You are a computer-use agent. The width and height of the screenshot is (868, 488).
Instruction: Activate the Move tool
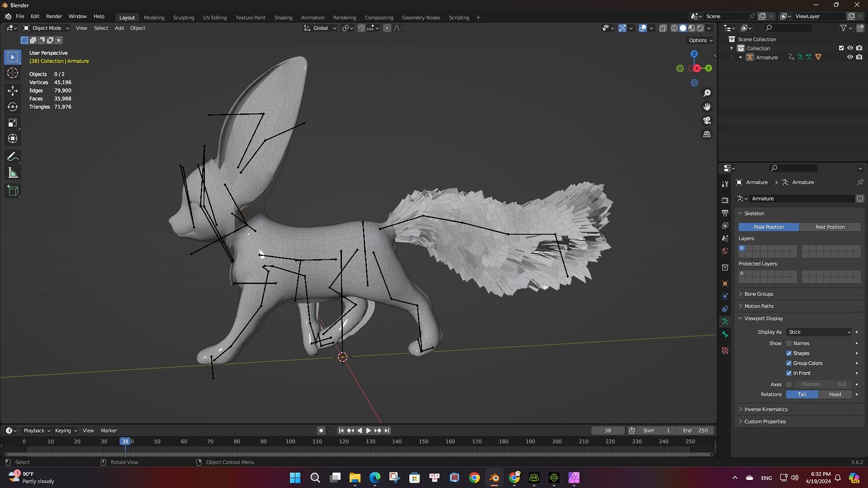coord(13,90)
